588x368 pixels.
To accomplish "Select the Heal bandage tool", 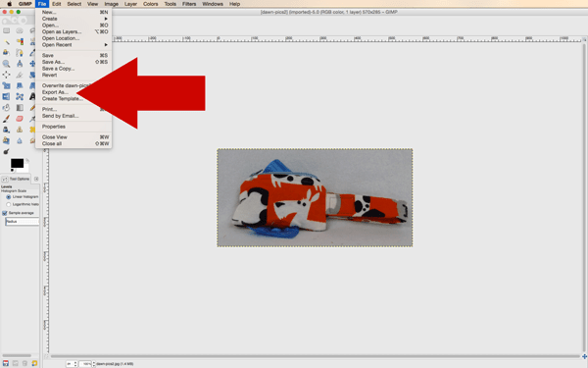I will [x=32, y=130].
